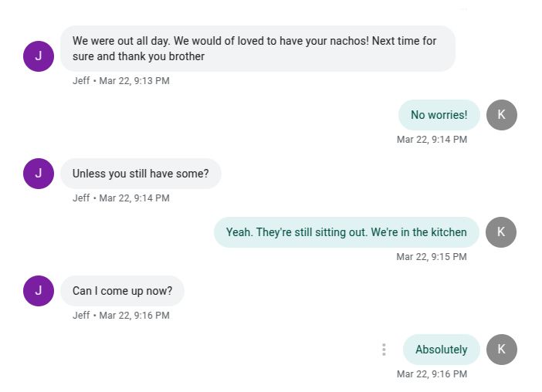Click the Mar 22, 9:15 PM timestamp

[x=432, y=257]
